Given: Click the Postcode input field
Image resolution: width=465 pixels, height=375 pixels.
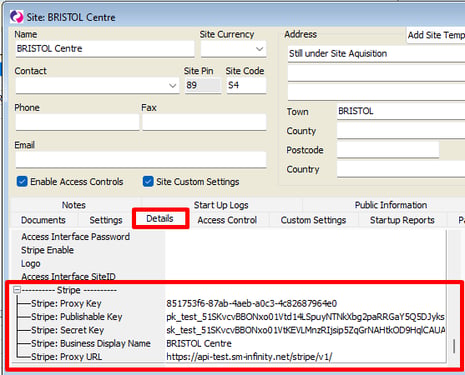Looking at the screenshot, I should [388, 150].
